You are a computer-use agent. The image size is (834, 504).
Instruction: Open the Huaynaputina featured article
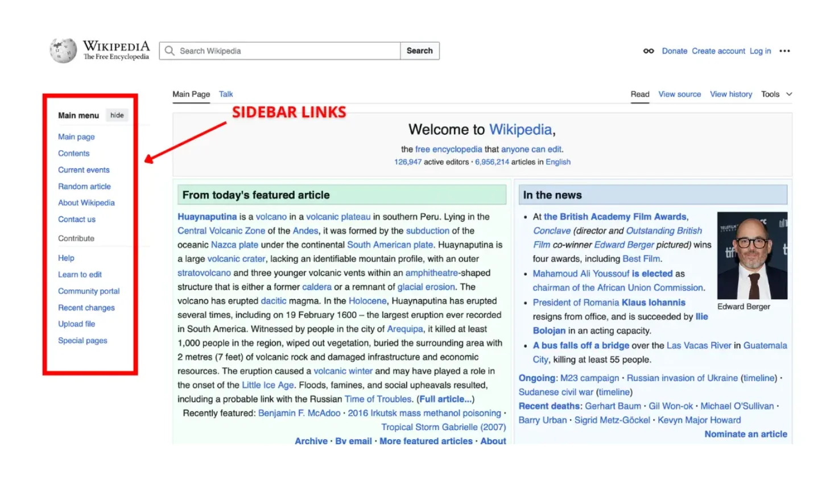[x=207, y=216]
